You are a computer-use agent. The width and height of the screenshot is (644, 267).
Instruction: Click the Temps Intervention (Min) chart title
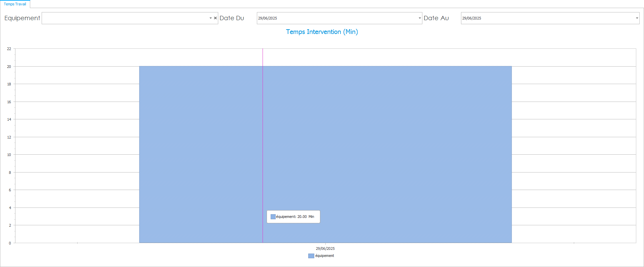pos(322,32)
